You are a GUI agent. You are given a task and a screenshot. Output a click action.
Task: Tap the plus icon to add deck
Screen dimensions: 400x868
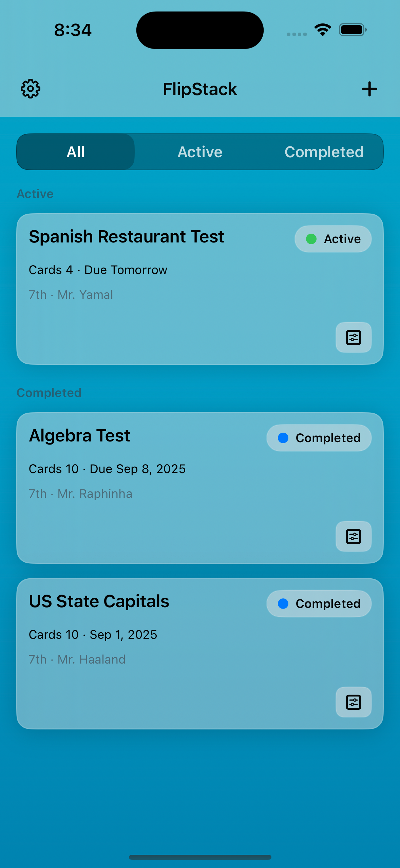[369, 89]
